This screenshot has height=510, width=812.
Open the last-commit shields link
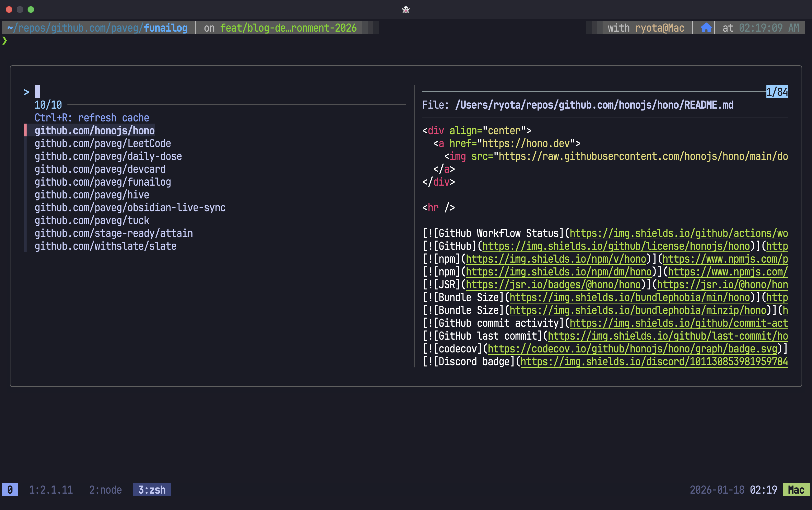click(668, 336)
